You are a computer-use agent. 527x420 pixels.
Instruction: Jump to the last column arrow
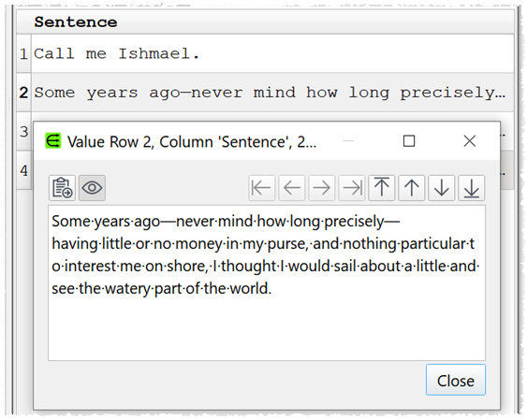coord(352,188)
